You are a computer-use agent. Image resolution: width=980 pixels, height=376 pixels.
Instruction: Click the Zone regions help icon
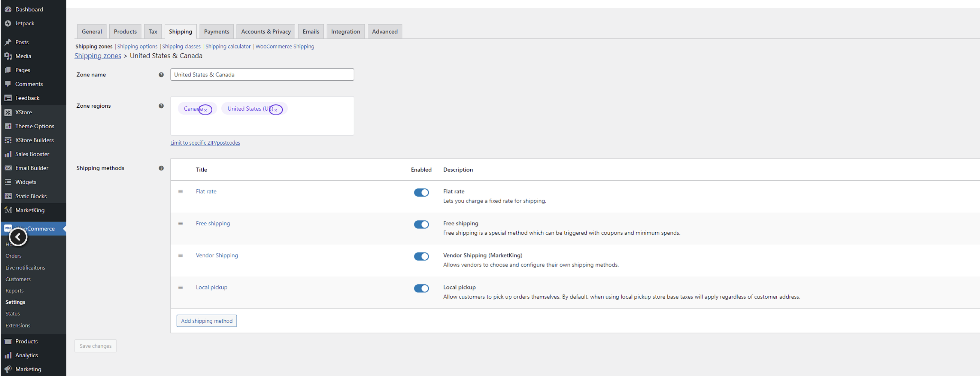click(x=161, y=106)
